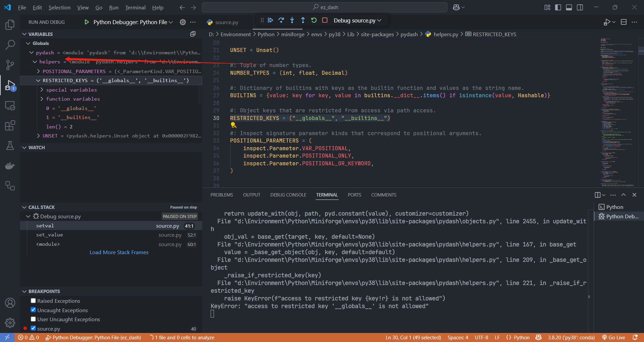Click Load More Stack Frames link
The height and width of the screenshot is (342, 644).
tap(119, 252)
